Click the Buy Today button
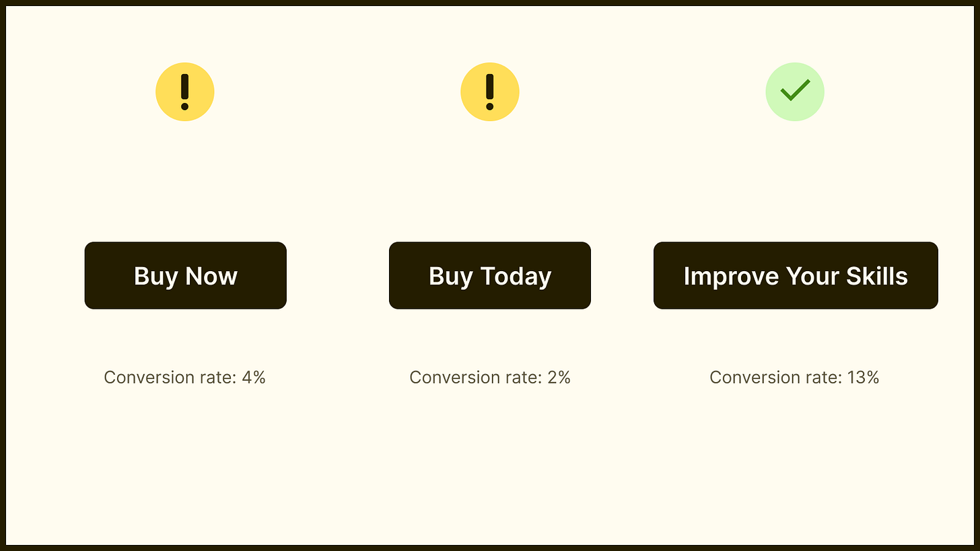This screenshot has height=551, width=980. (x=490, y=276)
